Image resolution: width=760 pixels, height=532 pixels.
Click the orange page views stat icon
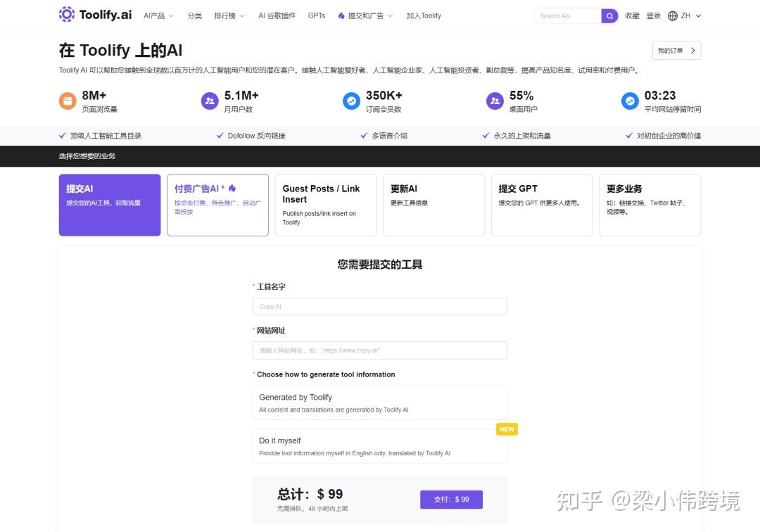[68, 101]
